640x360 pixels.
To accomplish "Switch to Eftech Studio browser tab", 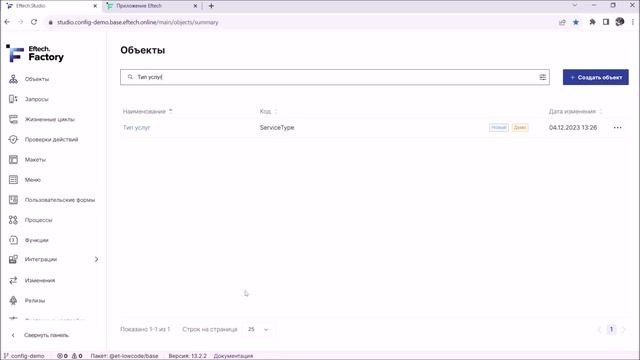I will pyautogui.click(x=51, y=6).
